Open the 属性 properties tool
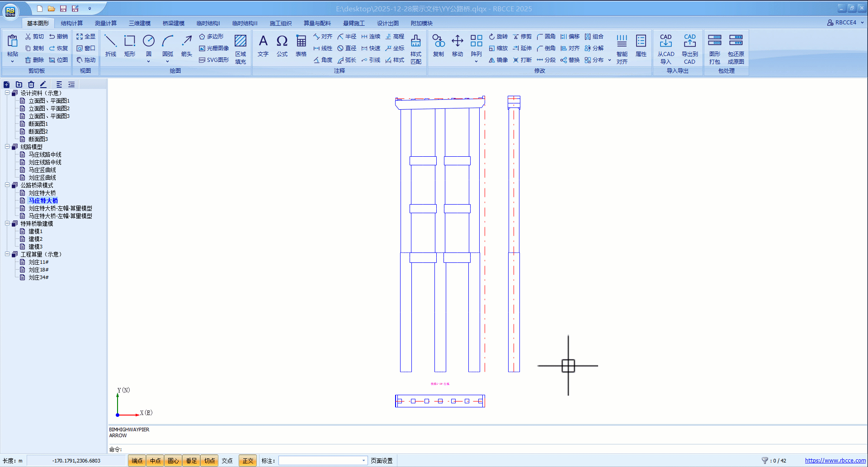This screenshot has height=467, width=868. click(641, 45)
